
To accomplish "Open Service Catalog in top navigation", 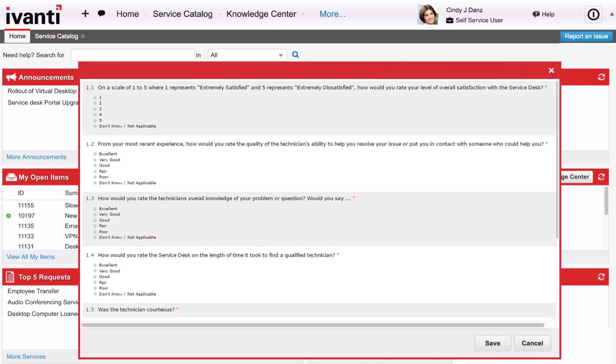I will [x=183, y=14].
